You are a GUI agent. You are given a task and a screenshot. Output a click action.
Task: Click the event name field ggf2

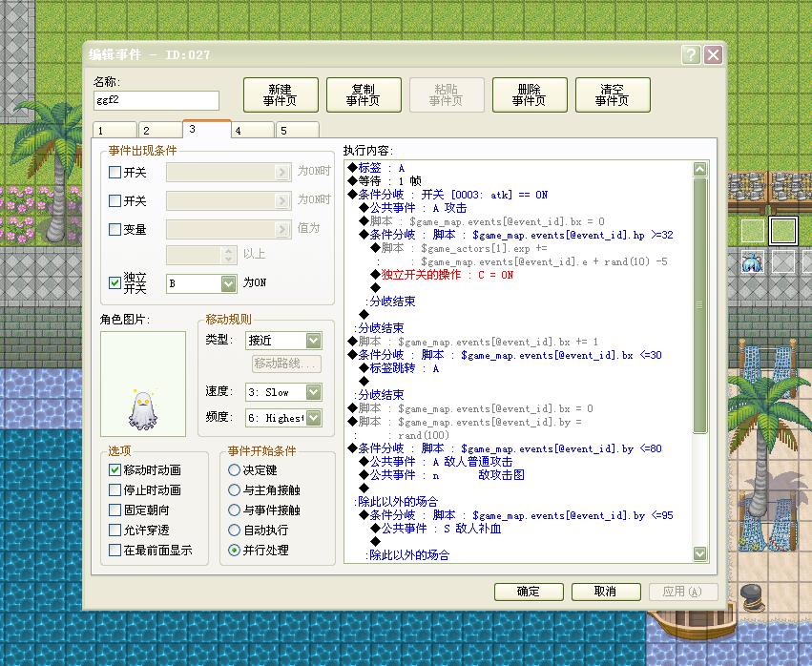click(156, 100)
